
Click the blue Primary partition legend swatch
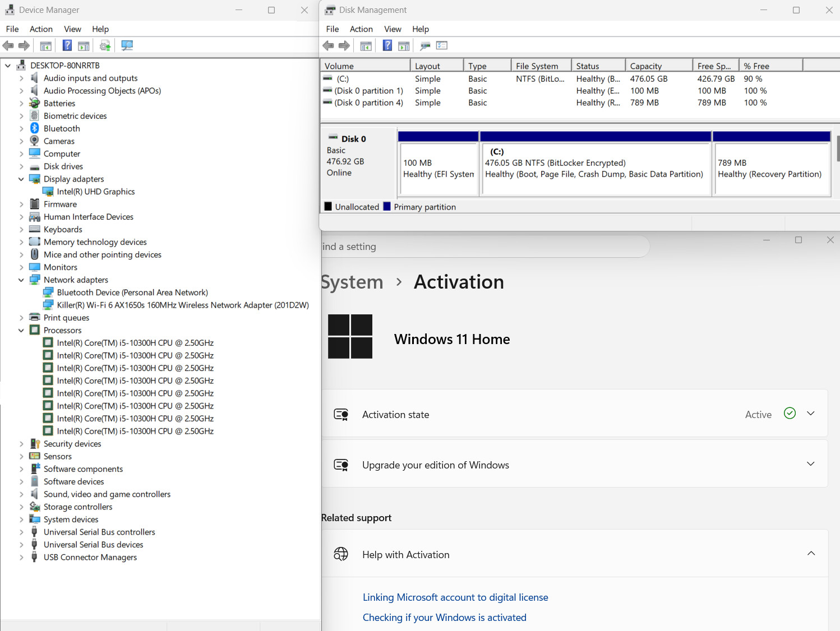[x=387, y=207]
